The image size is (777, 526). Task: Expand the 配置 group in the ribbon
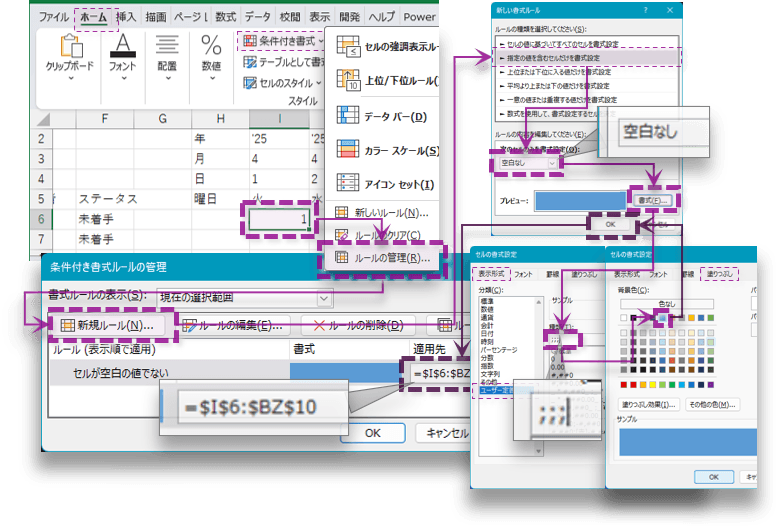[167, 58]
